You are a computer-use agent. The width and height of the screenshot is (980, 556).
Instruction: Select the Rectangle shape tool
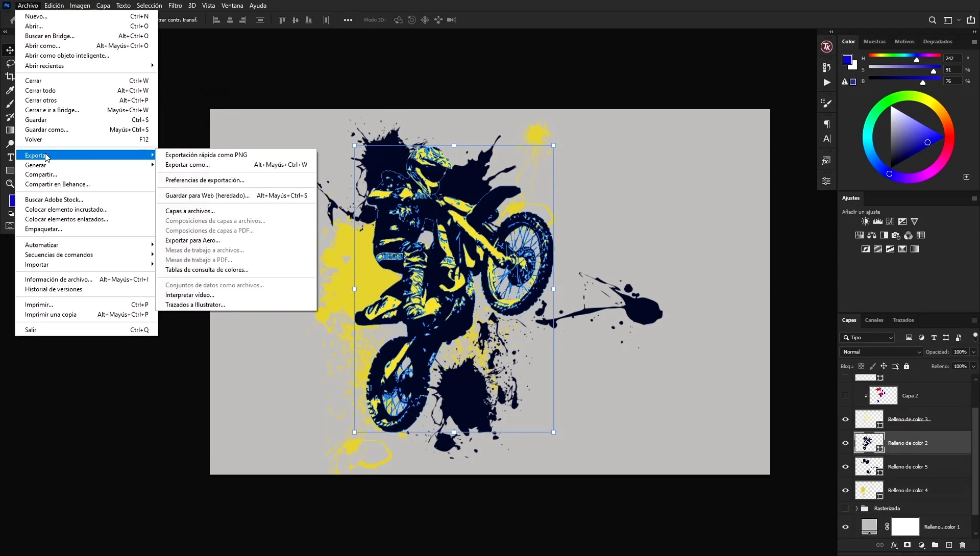click(x=10, y=170)
